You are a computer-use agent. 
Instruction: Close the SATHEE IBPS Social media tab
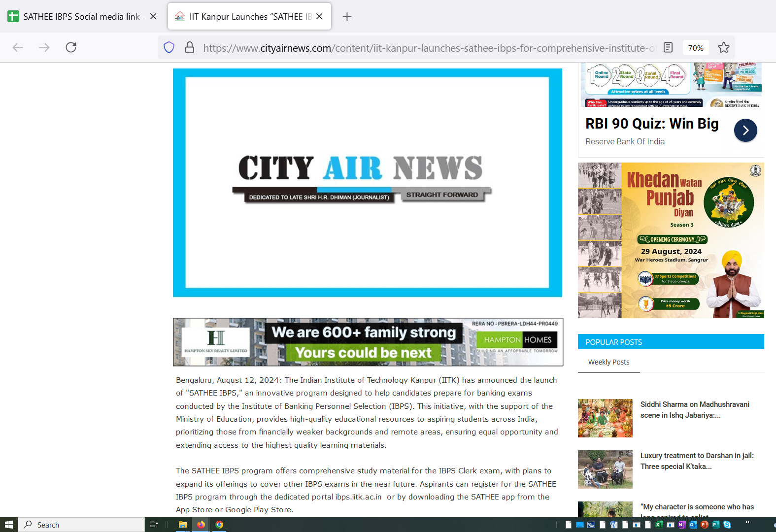pos(153,16)
